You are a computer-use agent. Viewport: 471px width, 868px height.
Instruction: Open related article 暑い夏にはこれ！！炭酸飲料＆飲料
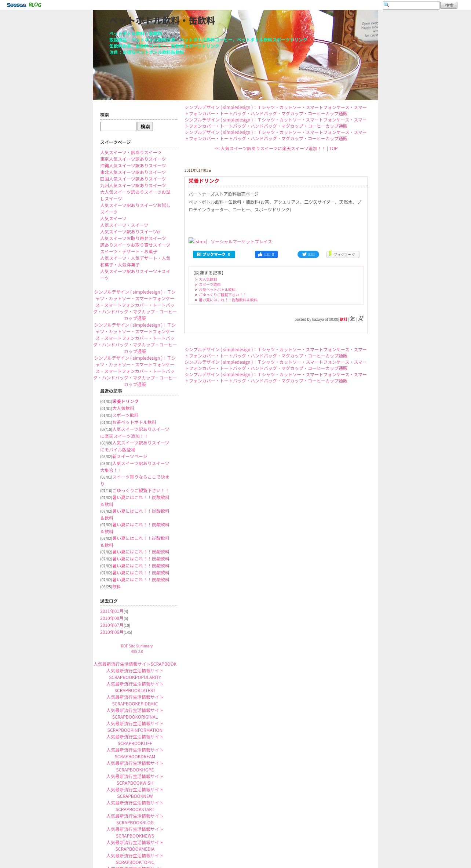point(228,300)
